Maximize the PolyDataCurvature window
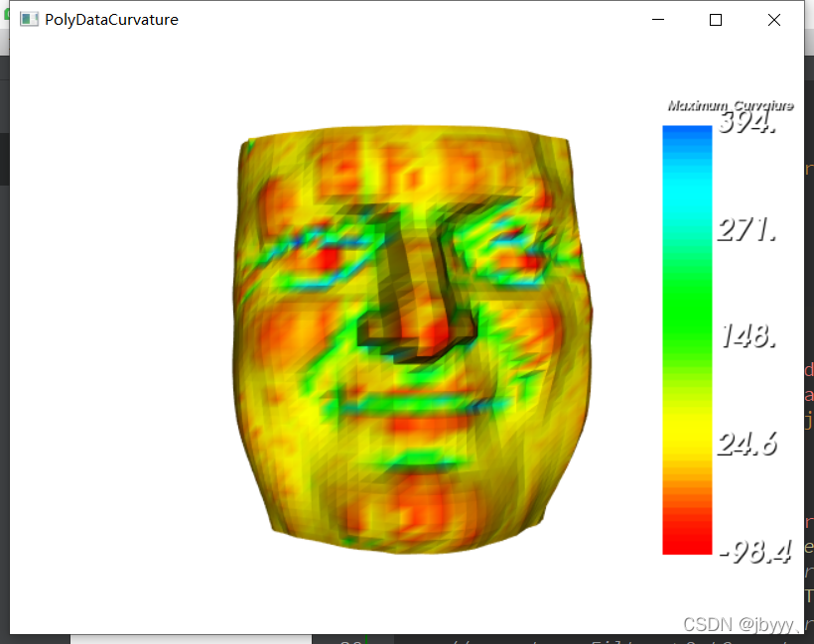This screenshot has height=644, width=814. (716, 20)
